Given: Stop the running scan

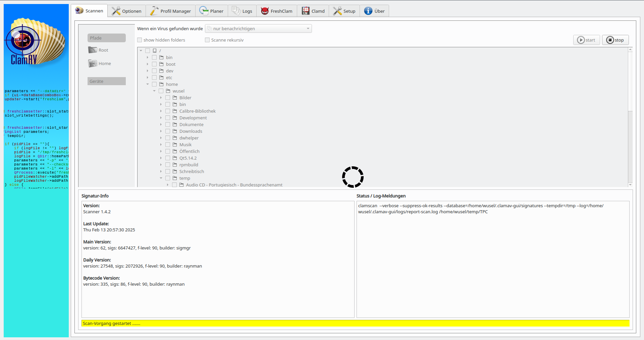Looking at the screenshot, I should coord(615,40).
